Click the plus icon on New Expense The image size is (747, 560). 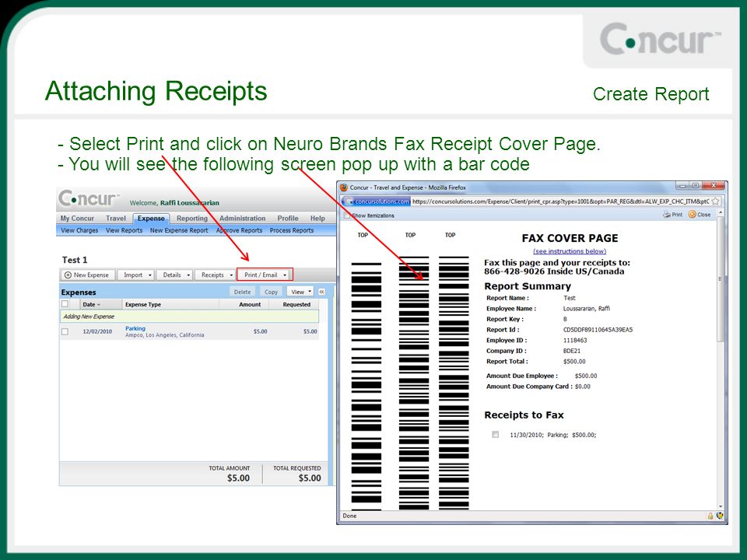tap(68, 275)
